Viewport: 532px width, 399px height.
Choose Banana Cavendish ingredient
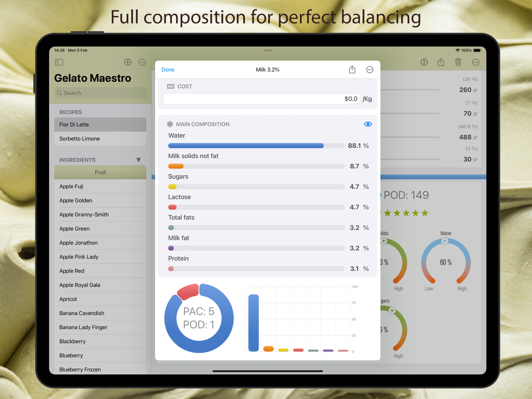(x=100, y=313)
